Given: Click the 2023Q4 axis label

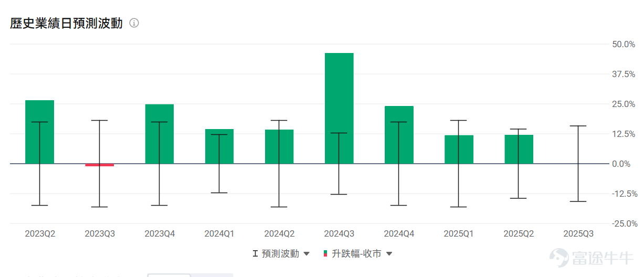Looking at the screenshot, I should [x=160, y=234].
